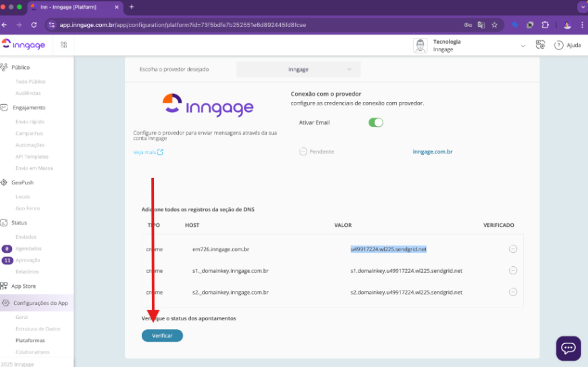The width and height of the screenshot is (588, 367).
Task: Open the tab search chevron in Chrome
Action: point(581,7)
